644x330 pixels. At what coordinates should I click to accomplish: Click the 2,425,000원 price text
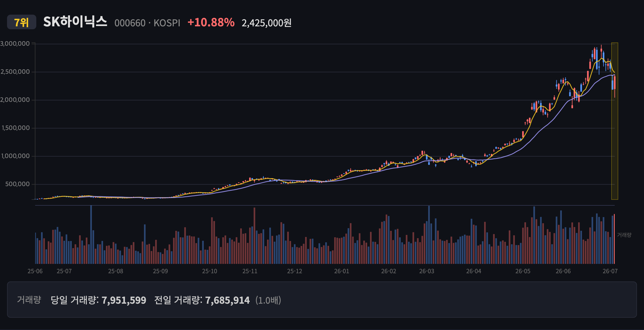(x=266, y=23)
